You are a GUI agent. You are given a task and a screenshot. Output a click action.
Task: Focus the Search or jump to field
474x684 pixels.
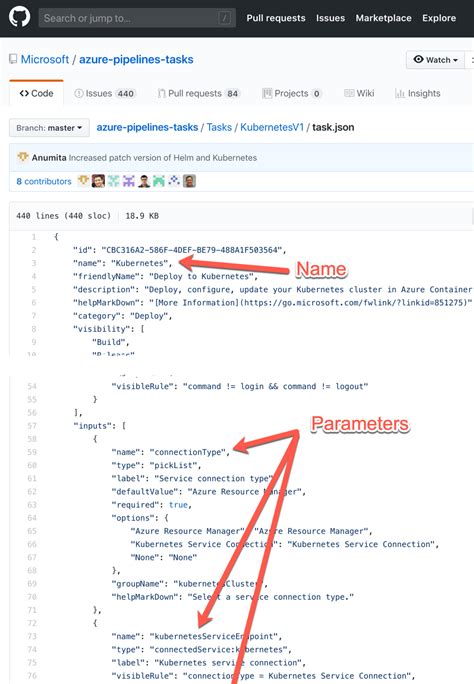tap(137, 18)
